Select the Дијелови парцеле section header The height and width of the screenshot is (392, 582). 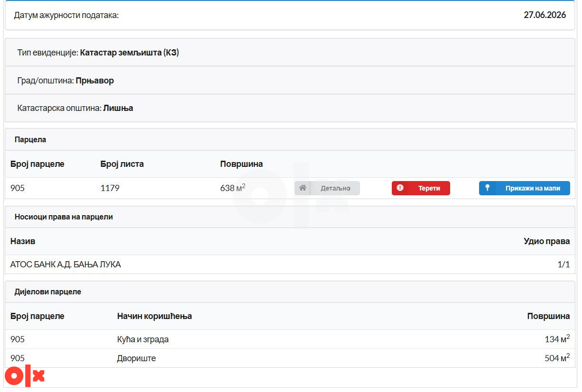(x=290, y=292)
